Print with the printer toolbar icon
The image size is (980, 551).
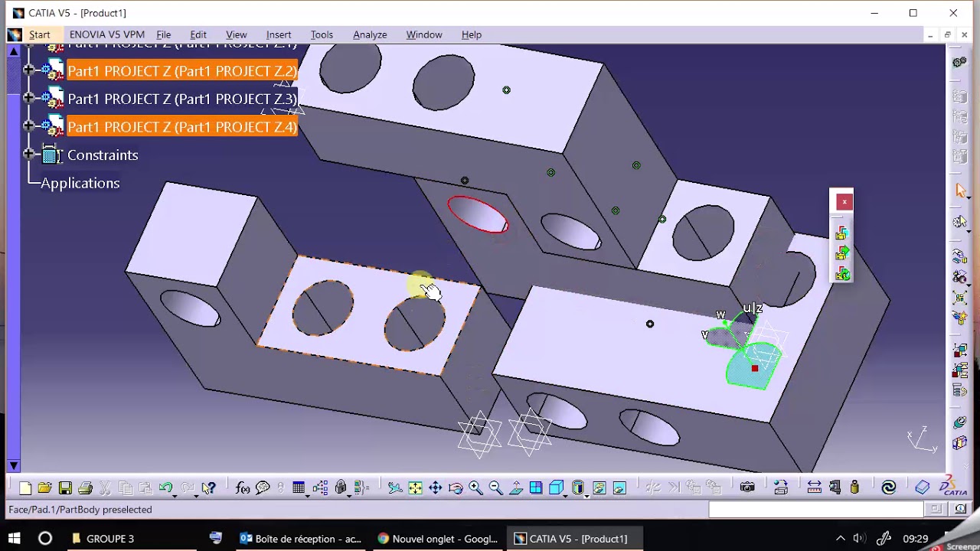[85, 487]
